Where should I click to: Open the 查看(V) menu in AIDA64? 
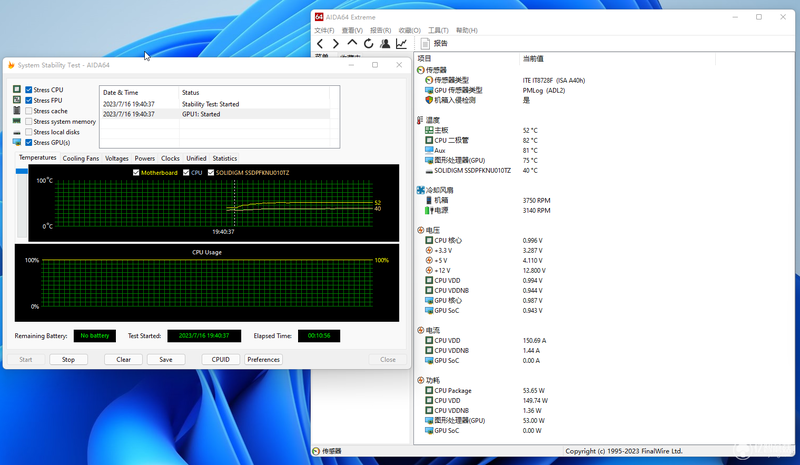pyautogui.click(x=352, y=31)
